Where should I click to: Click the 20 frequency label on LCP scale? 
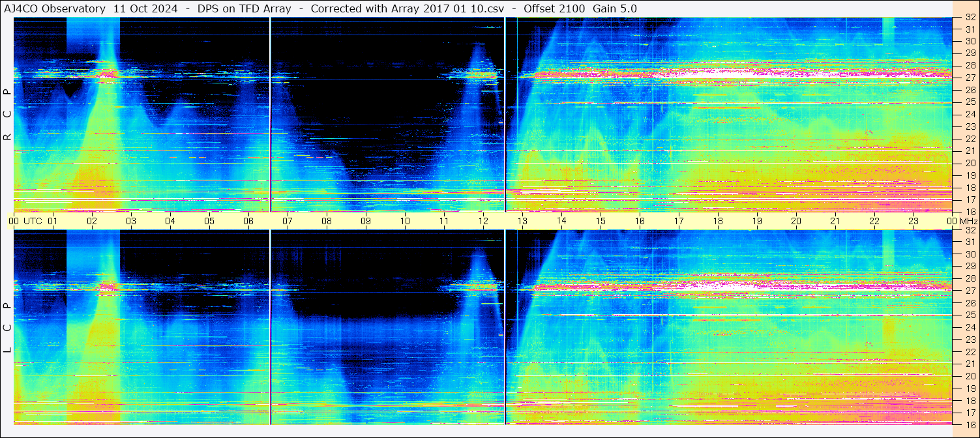point(970,376)
